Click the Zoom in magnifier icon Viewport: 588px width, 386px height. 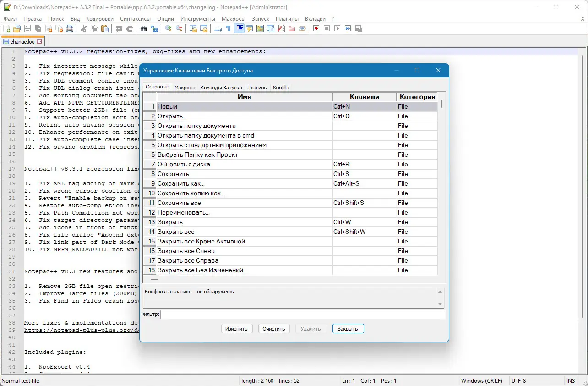(x=169, y=28)
